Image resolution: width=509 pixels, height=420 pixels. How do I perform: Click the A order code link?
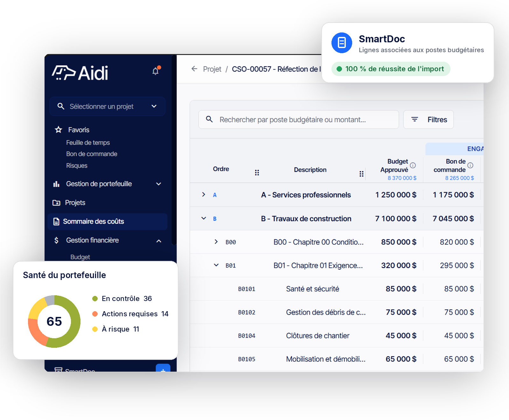215,195
